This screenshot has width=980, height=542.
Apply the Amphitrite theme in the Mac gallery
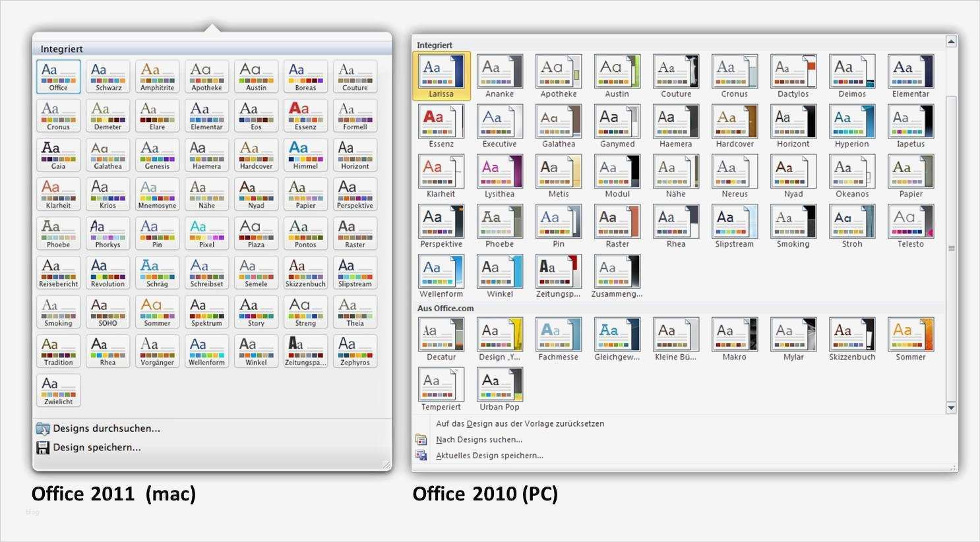pyautogui.click(x=158, y=76)
